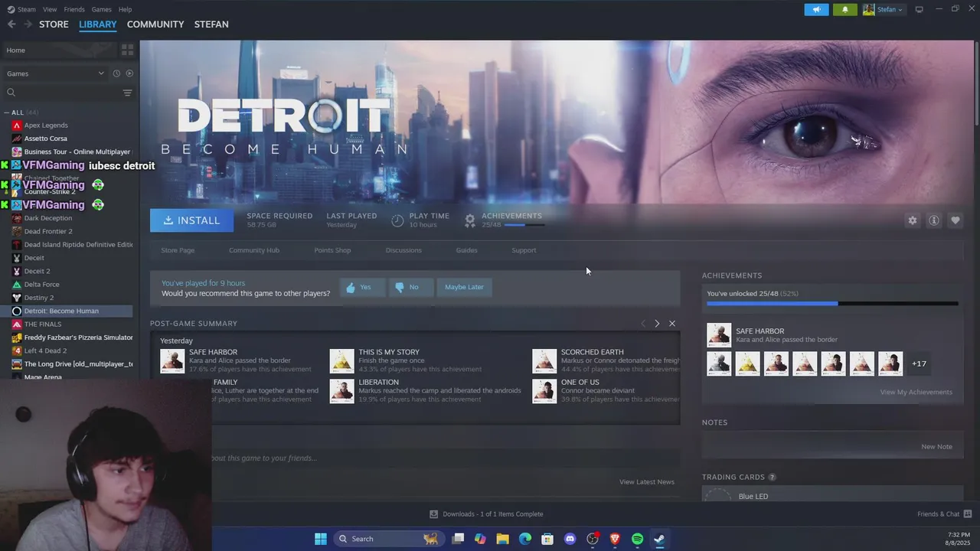Open Spotify from the taskbar
Image resolution: width=980 pixels, height=551 pixels.
pos(637,539)
